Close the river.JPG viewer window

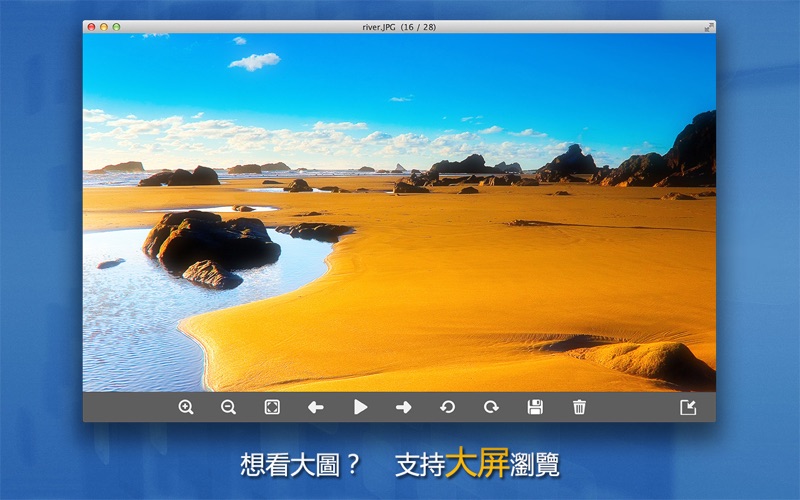point(91,27)
